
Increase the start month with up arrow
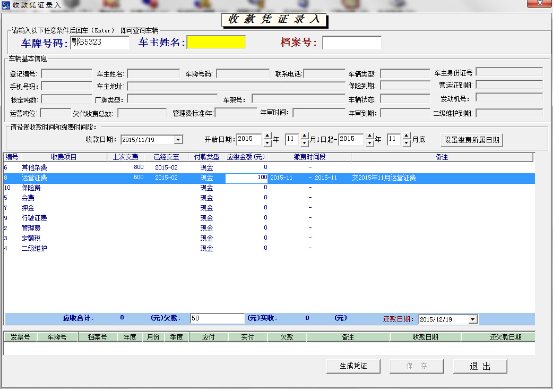pyautogui.click(x=305, y=136)
